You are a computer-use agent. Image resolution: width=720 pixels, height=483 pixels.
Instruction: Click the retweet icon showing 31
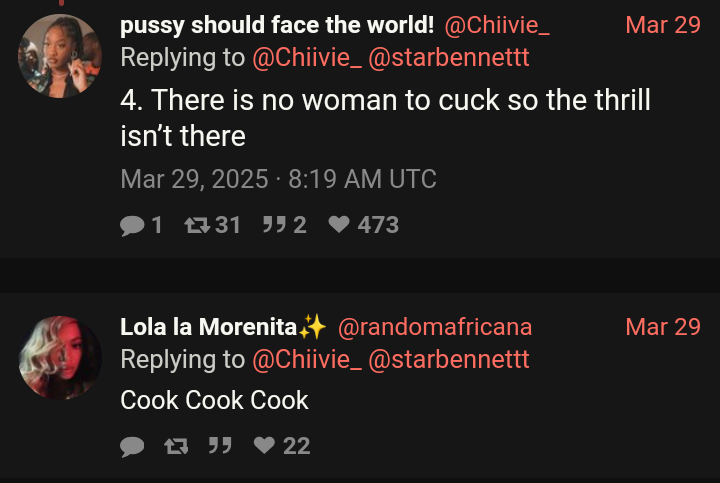click(x=196, y=226)
